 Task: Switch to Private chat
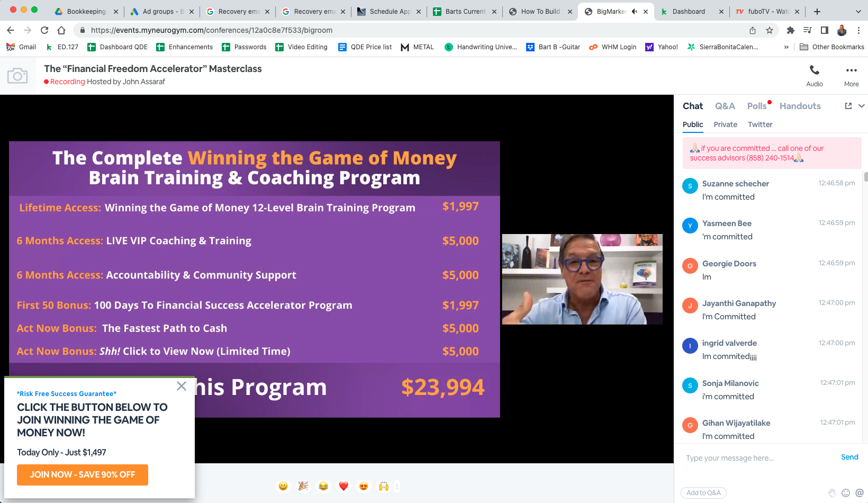[x=725, y=124]
